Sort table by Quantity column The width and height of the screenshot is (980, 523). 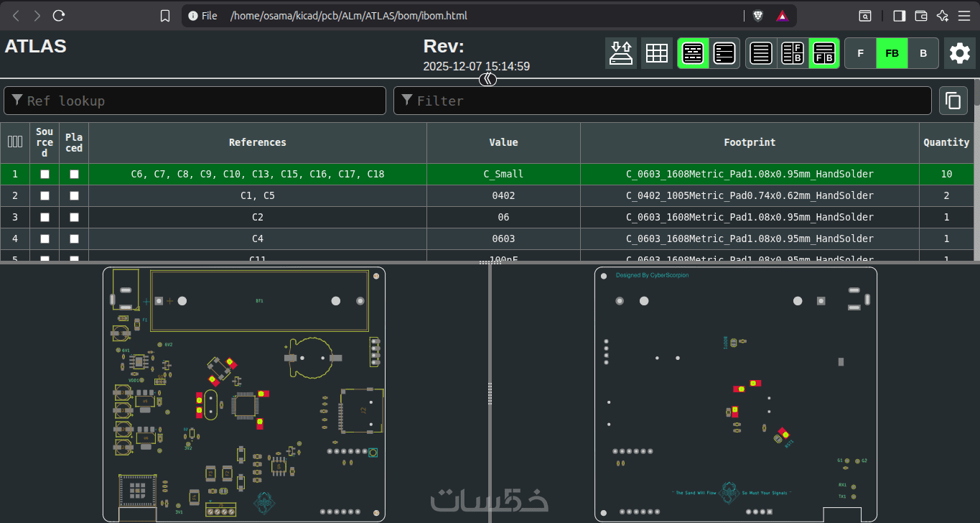coord(946,142)
